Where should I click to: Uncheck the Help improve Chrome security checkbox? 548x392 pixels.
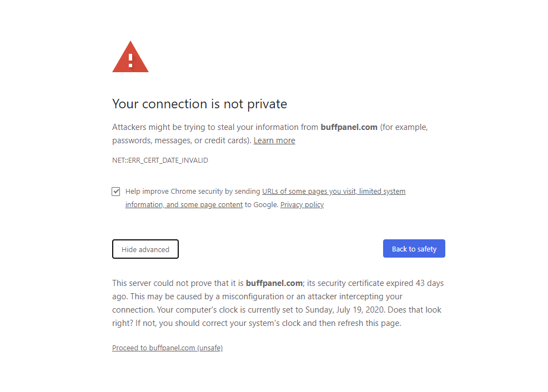(x=116, y=192)
